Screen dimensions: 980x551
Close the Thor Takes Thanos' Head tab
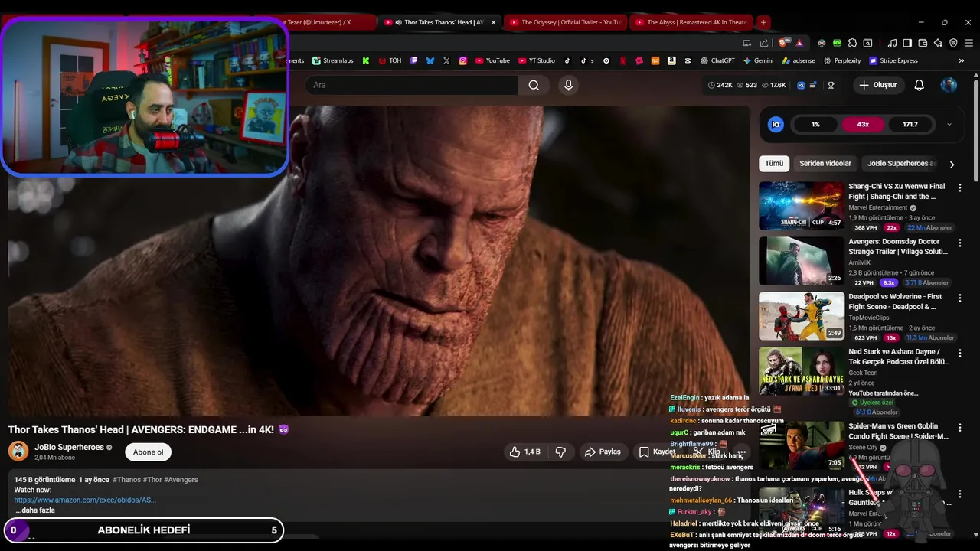493,22
